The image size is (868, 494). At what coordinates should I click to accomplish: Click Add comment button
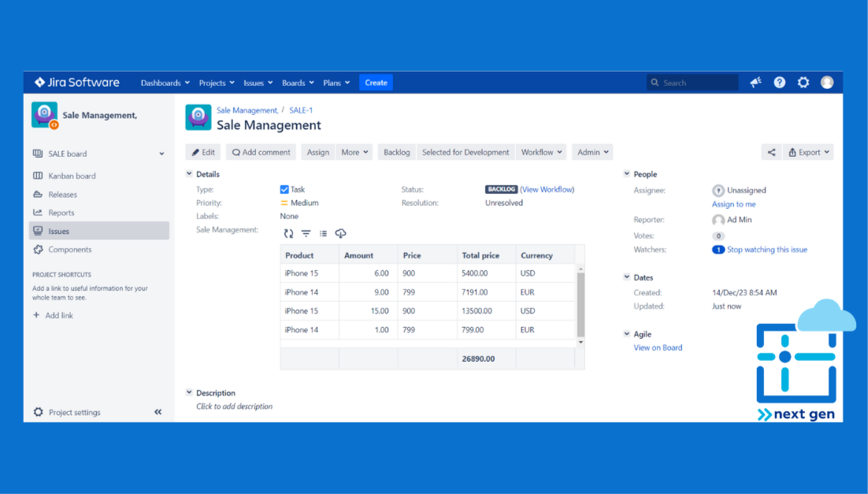(x=261, y=152)
